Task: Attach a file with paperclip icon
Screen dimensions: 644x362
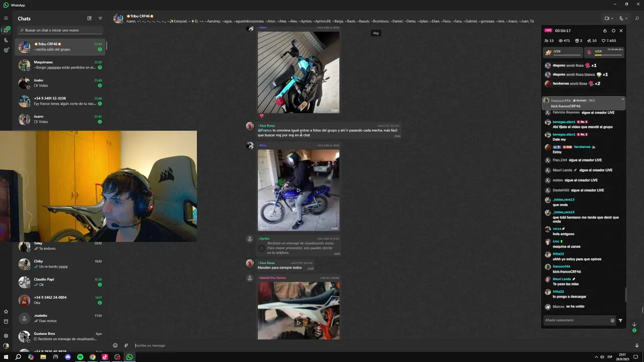Action: [x=126, y=345]
